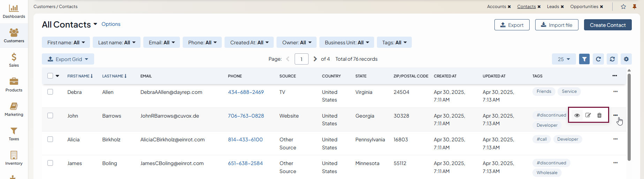
Task: Expand the Owner filter dropdown
Action: tap(297, 43)
